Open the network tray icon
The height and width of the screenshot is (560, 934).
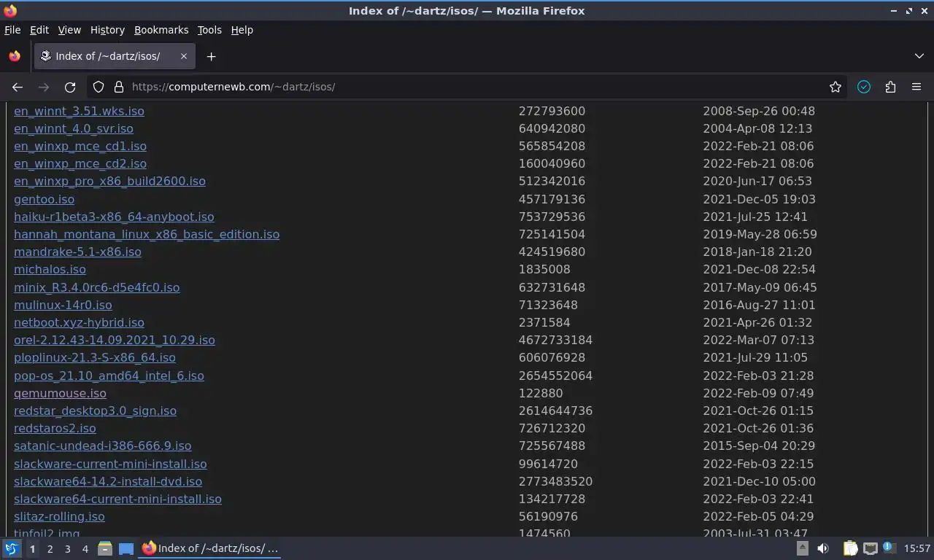click(x=870, y=548)
